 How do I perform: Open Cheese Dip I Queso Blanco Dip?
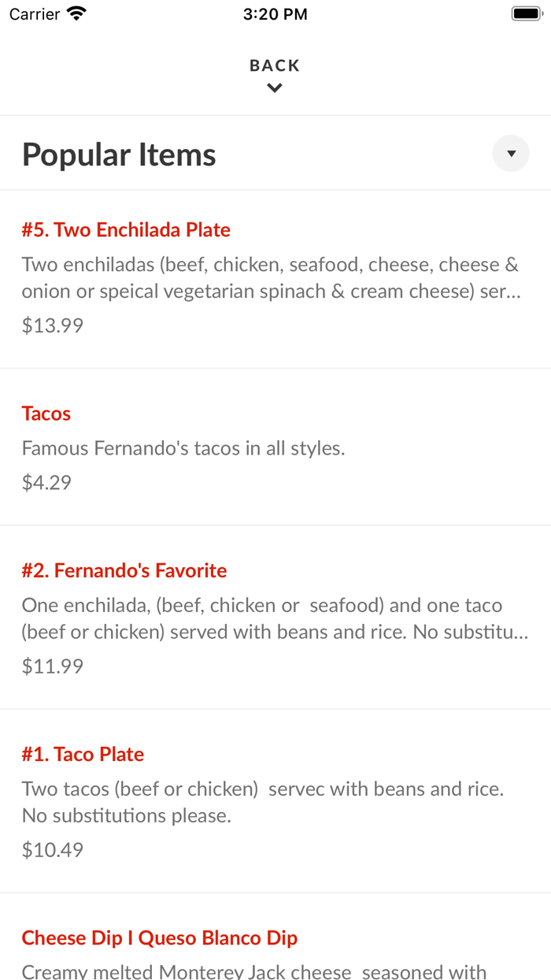coord(160,937)
